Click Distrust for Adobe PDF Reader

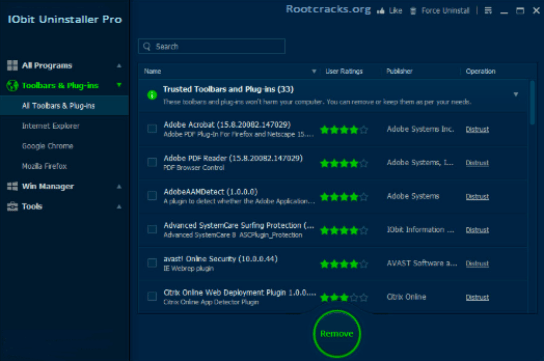(477, 163)
